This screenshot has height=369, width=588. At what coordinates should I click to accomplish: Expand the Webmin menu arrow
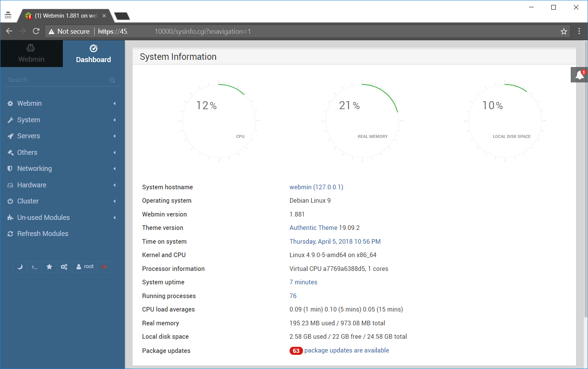(x=115, y=103)
